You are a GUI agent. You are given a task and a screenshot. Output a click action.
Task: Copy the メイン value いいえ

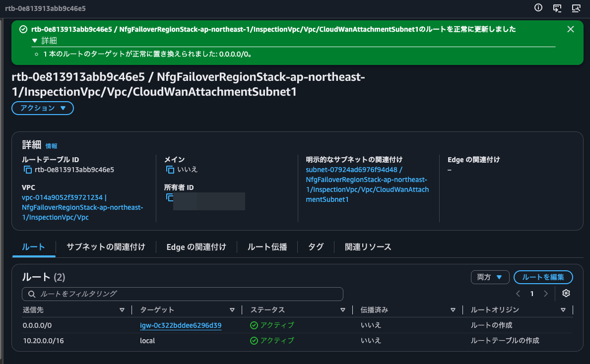tap(170, 170)
